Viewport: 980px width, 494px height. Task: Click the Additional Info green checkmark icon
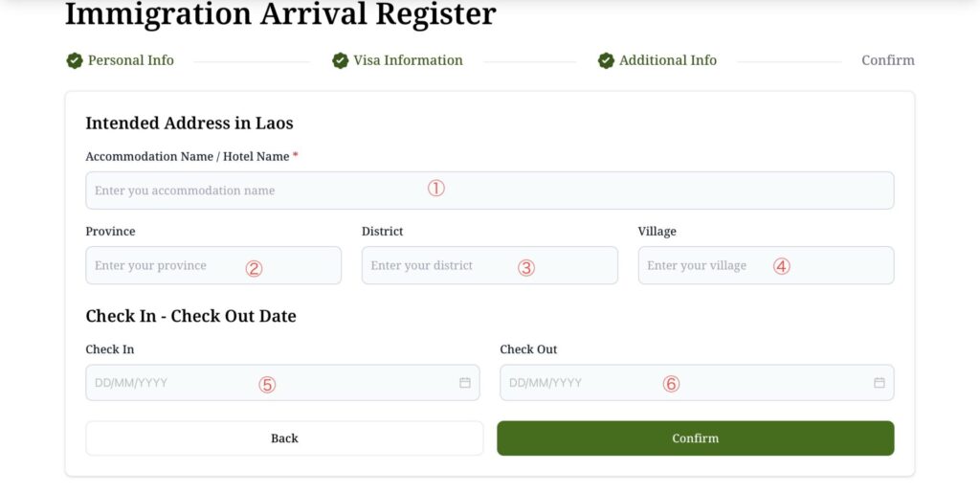[606, 60]
